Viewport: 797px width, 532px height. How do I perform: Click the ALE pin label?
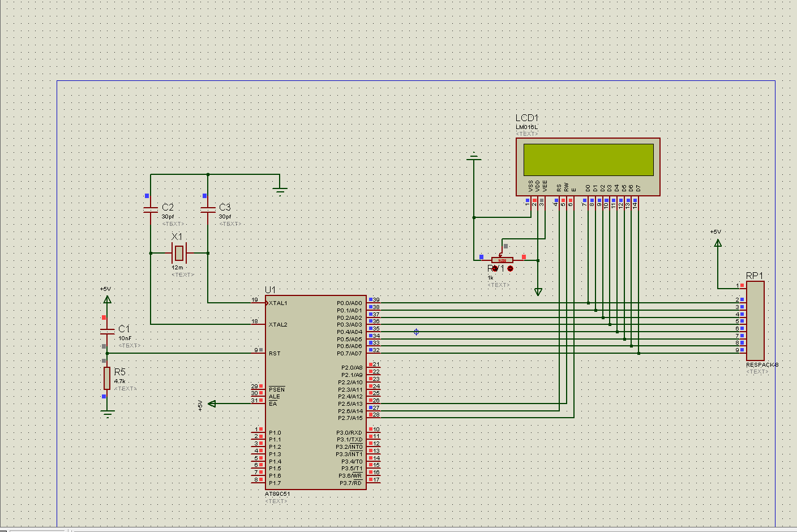pyautogui.click(x=274, y=397)
